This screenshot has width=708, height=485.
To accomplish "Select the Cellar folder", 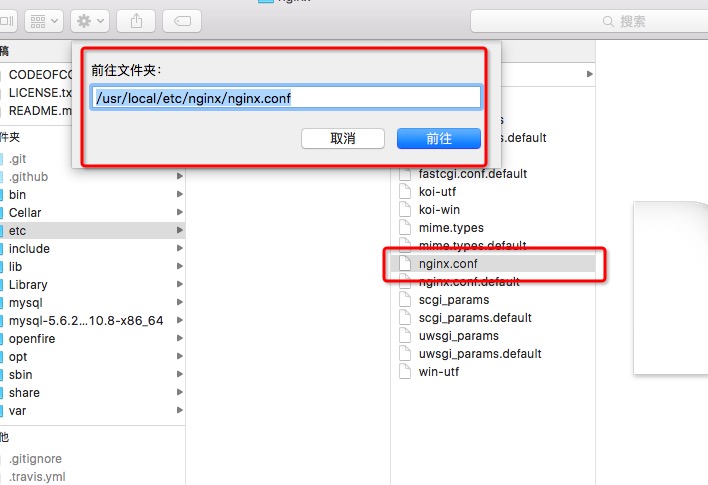I will coord(25,213).
